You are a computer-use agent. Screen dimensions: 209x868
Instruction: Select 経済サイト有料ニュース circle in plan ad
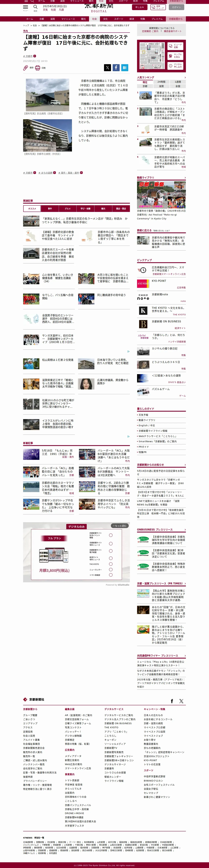point(111,558)
